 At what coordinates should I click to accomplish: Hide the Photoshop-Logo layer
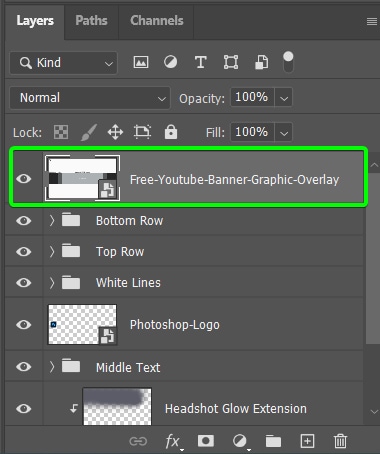click(24, 324)
